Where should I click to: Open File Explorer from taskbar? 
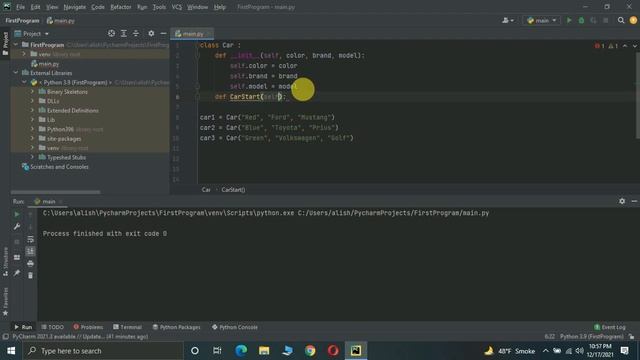point(264,351)
